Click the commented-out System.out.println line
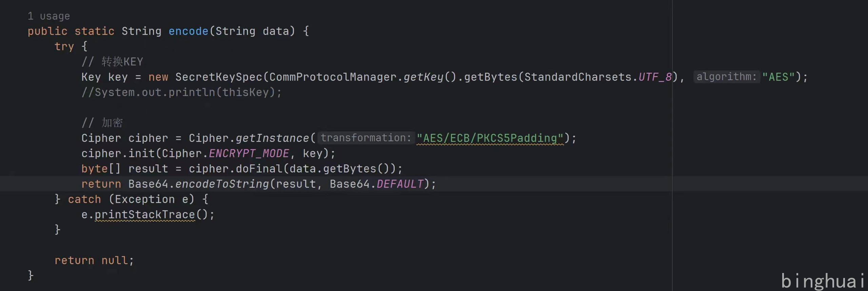The image size is (868, 291). 181,92
